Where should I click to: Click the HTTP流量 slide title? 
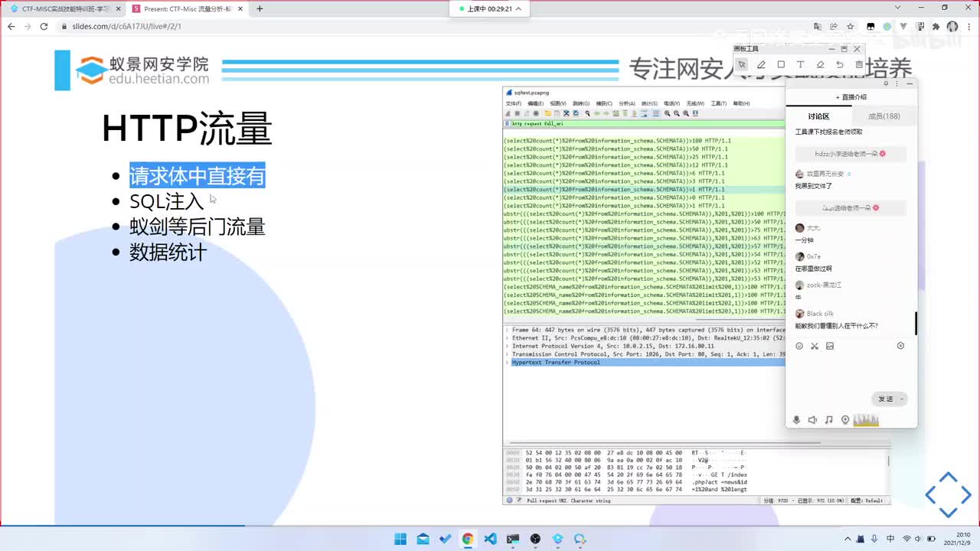[x=187, y=129]
